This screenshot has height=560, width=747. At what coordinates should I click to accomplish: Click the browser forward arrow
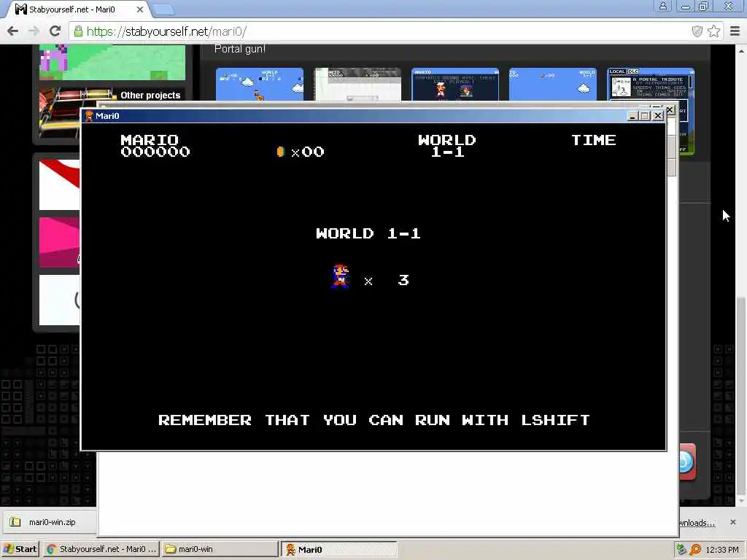[x=34, y=31]
